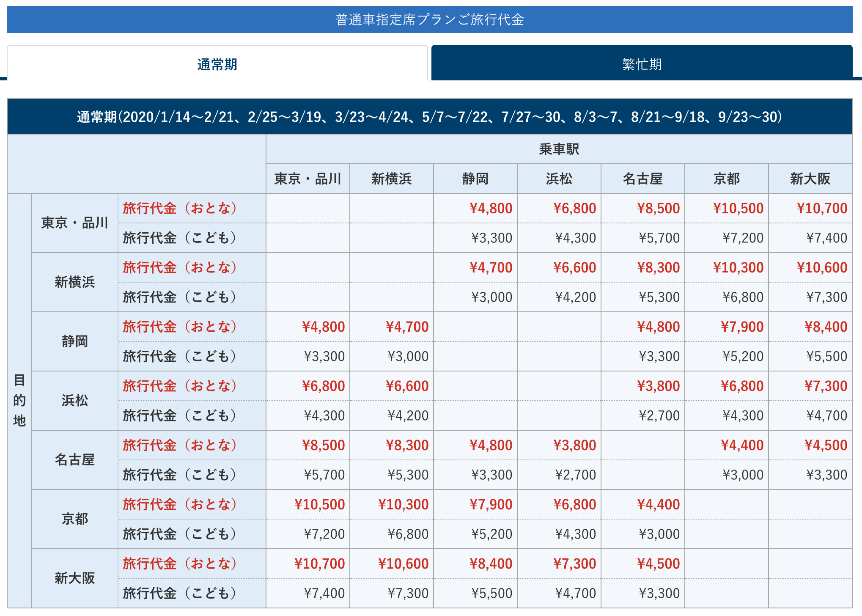Image resolution: width=862 pixels, height=616 pixels.
Task: Select the 東京・品川 destination row header
Action: click(75, 223)
